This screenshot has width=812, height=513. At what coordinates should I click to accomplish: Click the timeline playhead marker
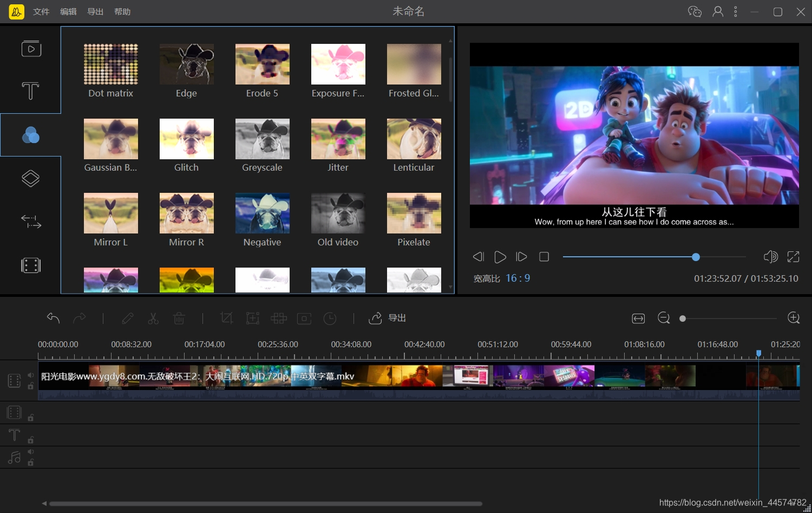click(x=759, y=353)
